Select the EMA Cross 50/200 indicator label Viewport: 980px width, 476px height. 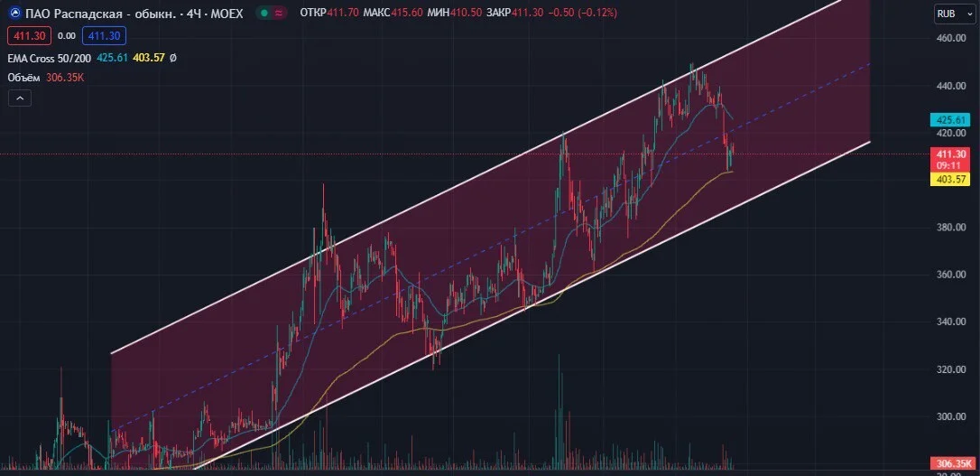click(50, 58)
